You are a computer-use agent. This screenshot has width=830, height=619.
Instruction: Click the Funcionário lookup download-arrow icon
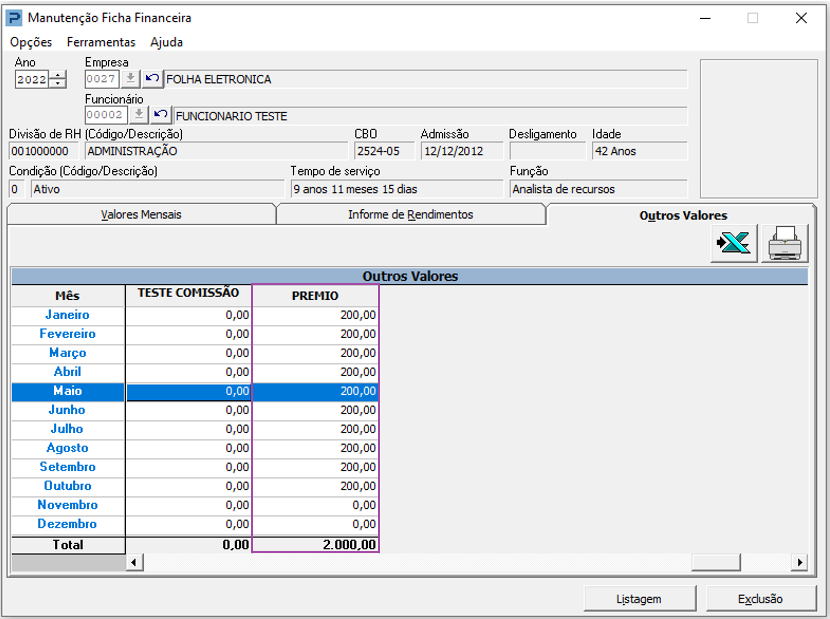point(139,115)
